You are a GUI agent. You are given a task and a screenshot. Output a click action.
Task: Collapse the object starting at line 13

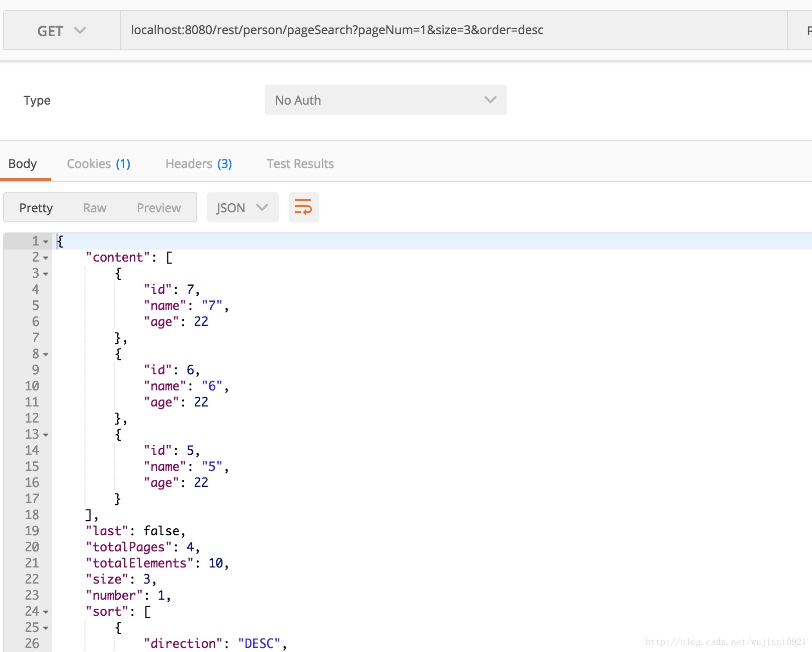coord(46,435)
